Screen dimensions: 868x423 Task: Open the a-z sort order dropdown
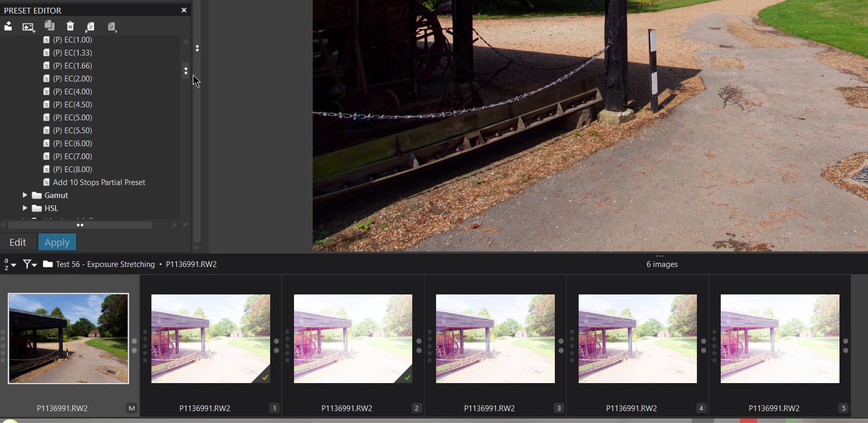click(x=9, y=264)
